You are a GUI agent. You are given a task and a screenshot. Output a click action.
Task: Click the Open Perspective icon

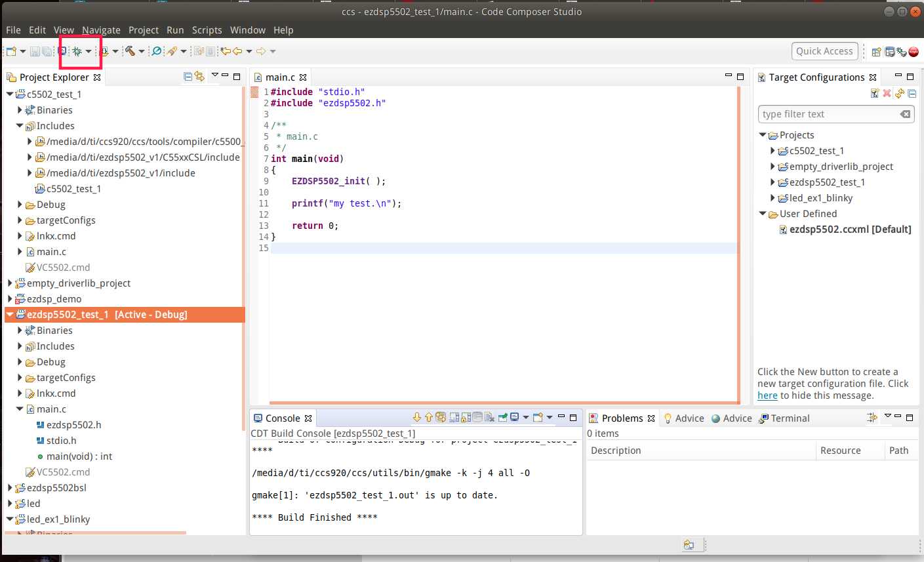[876, 52]
